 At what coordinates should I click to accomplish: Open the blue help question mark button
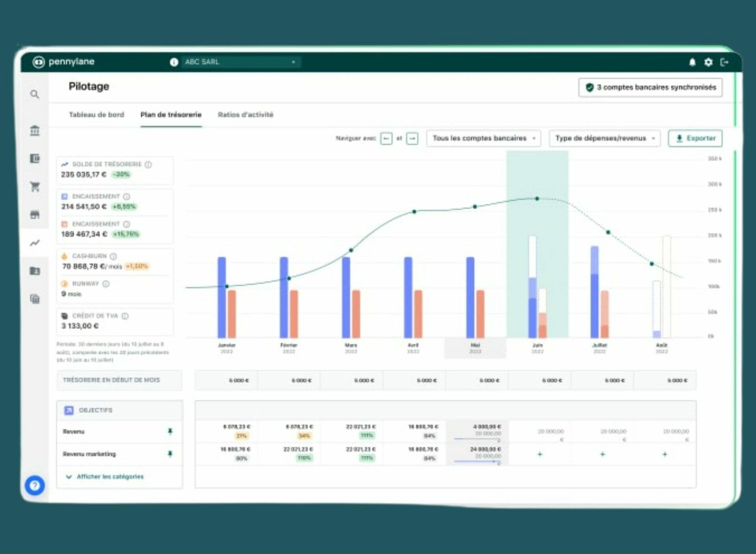(x=35, y=485)
